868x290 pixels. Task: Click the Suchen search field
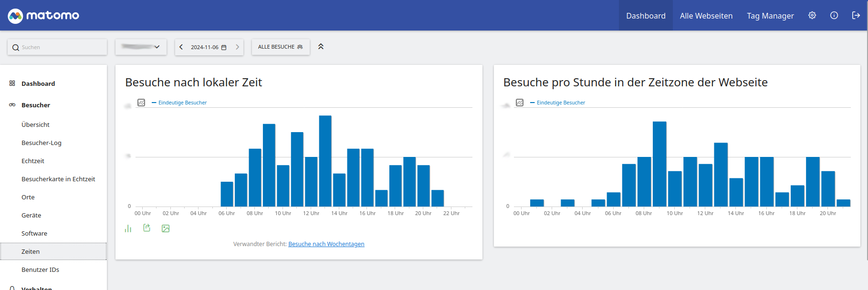coord(57,47)
